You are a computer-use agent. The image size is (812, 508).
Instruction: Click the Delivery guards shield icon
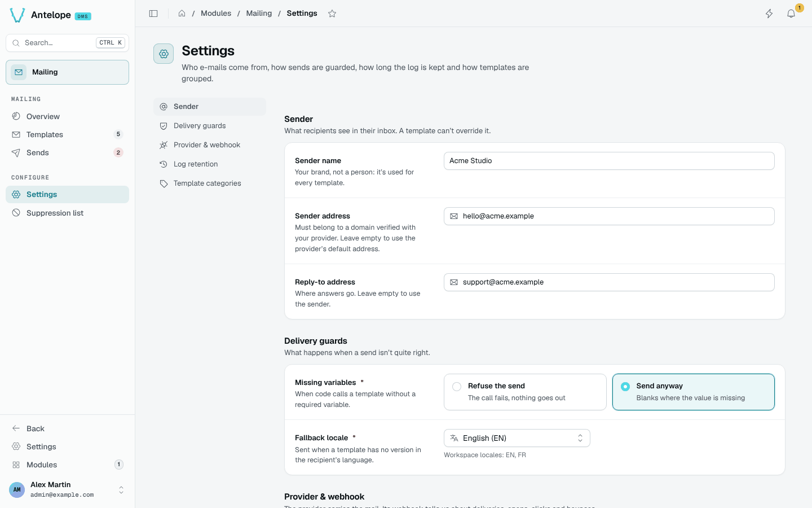coord(164,126)
